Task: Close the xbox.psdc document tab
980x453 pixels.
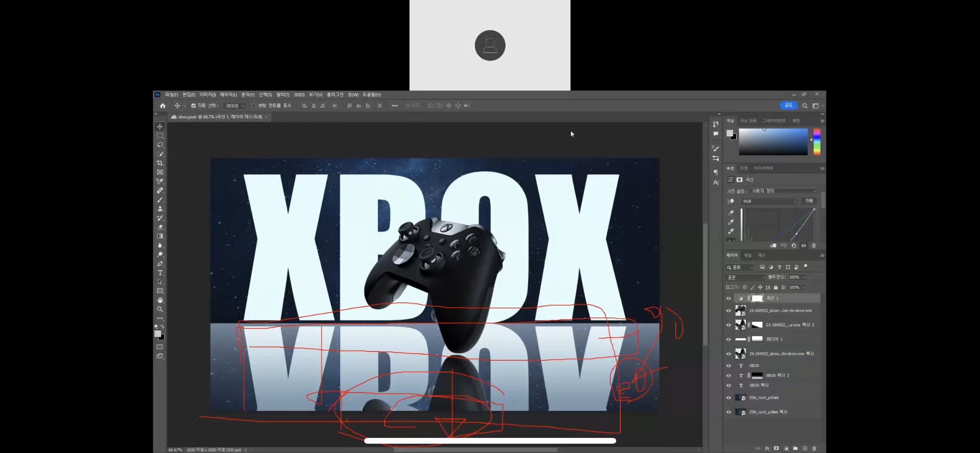Action: coord(266,117)
